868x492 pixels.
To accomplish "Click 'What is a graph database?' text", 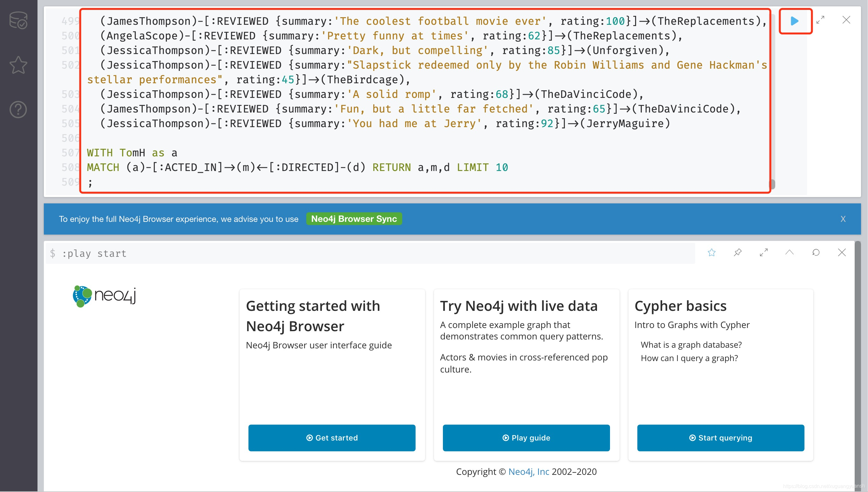I will 691,345.
